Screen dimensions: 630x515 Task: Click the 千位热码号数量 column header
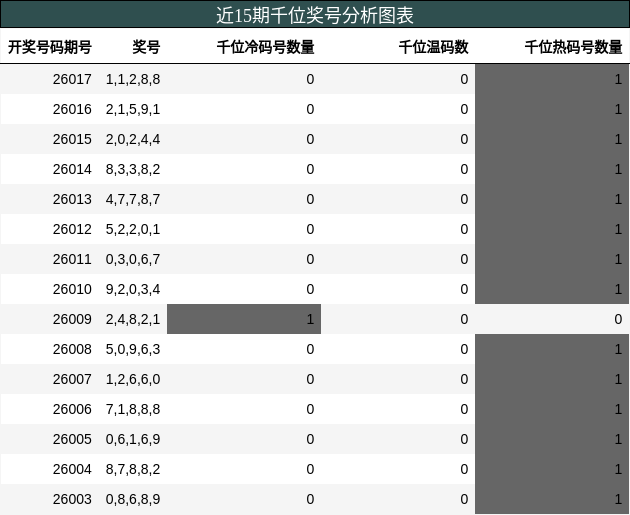(x=573, y=47)
